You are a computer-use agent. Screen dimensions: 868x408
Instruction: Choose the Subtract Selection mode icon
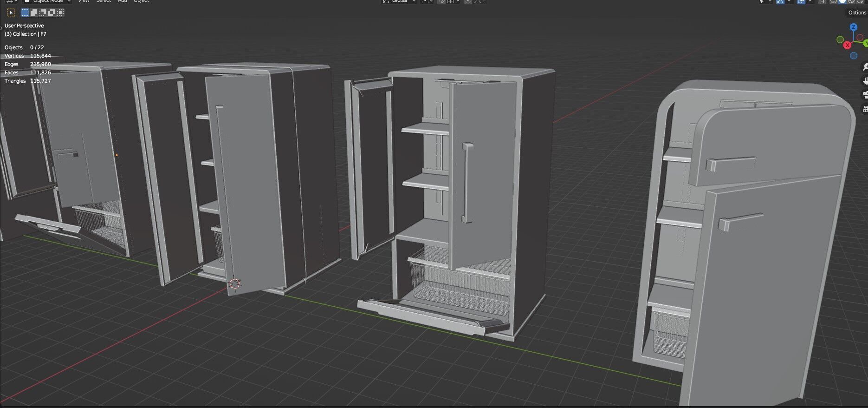pyautogui.click(x=43, y=13)
